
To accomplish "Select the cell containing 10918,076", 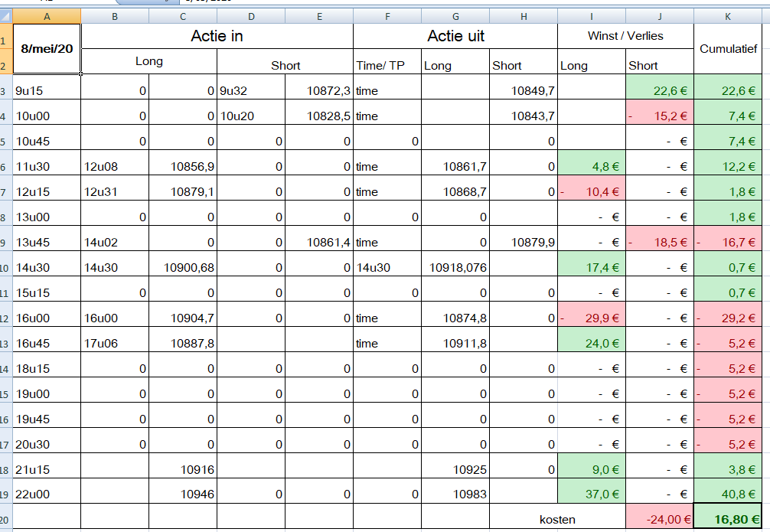I will coord(455,267).
